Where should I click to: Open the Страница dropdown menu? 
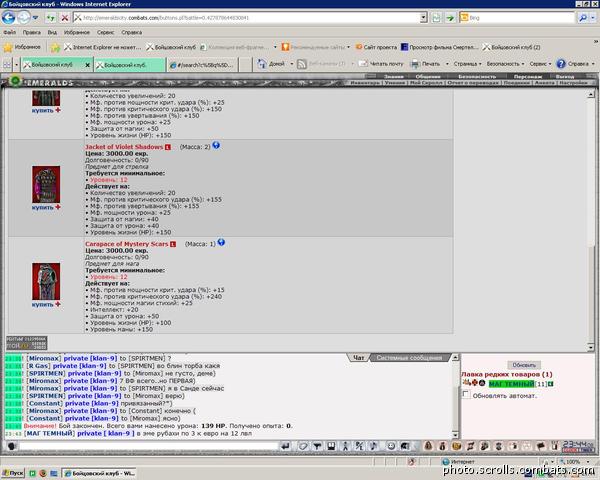point(467,64)
